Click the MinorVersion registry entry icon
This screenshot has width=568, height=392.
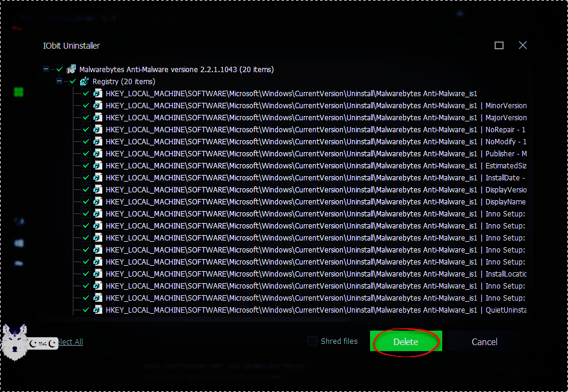click(97, 105)
